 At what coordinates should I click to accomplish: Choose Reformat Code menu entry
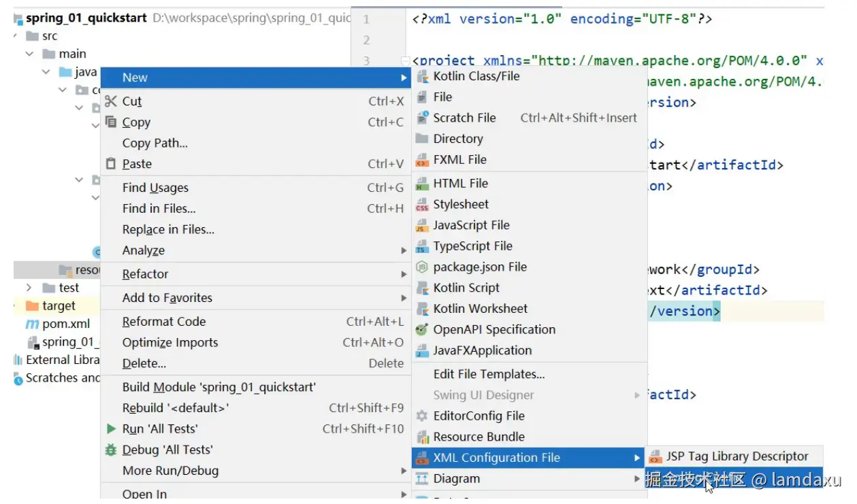click(256, 322)
